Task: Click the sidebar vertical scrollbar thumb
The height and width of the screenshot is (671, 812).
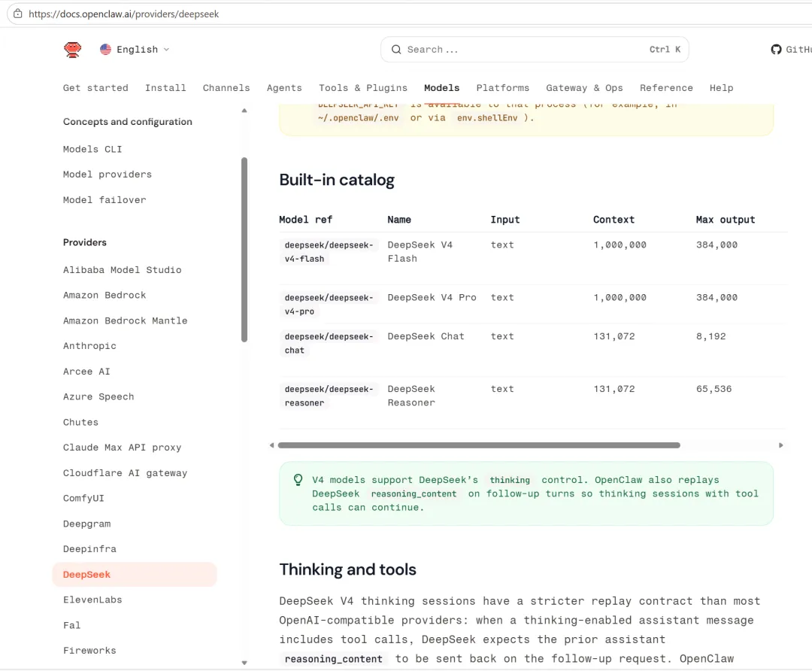Action: 244,250
